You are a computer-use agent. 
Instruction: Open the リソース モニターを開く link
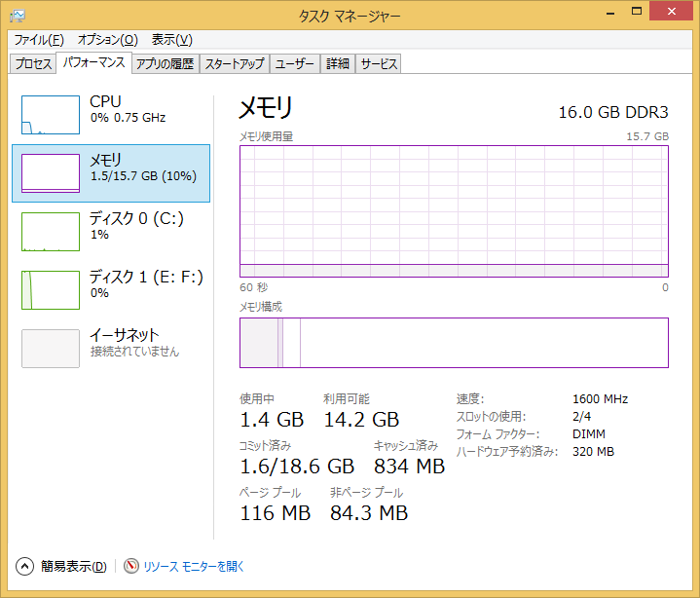pyautogui.click(x=194, y=566)
